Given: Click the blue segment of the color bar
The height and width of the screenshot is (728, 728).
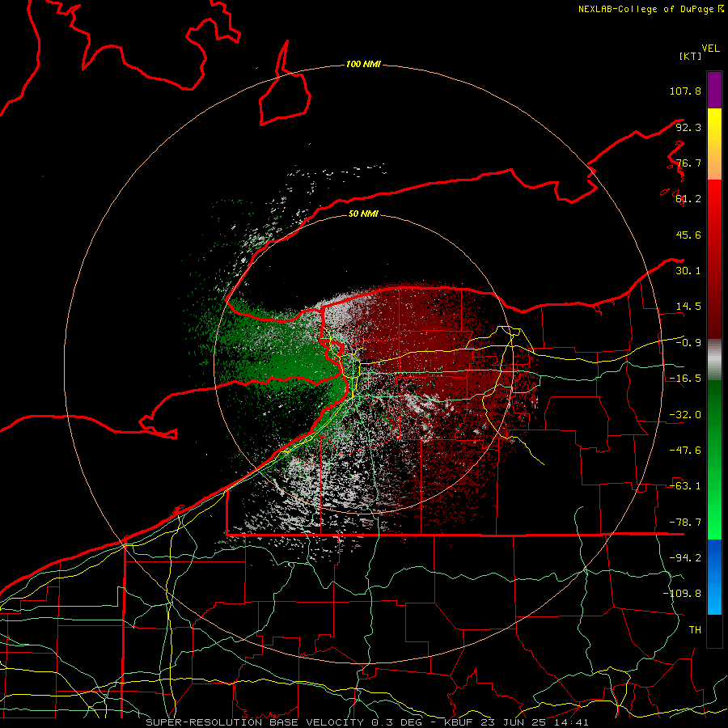Looking at the screenshot, I should pos(714,577).
